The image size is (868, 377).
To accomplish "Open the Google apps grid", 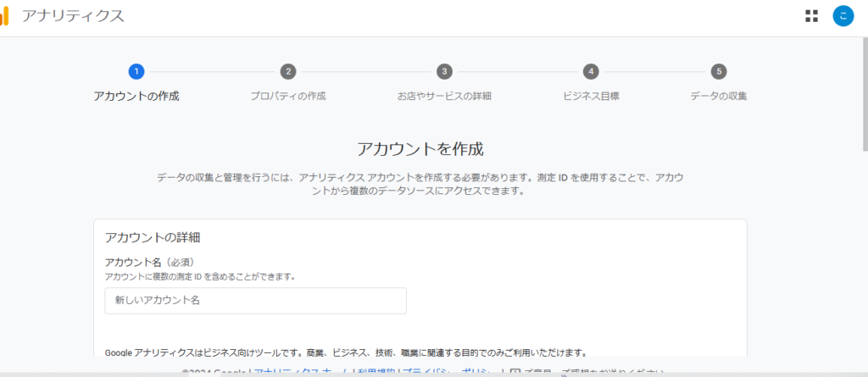I will 811,16.
